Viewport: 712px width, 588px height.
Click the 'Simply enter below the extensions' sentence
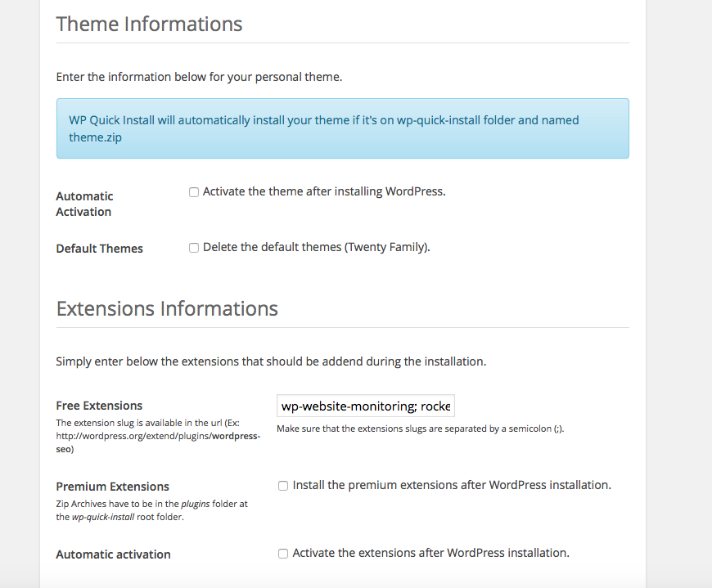271,361
